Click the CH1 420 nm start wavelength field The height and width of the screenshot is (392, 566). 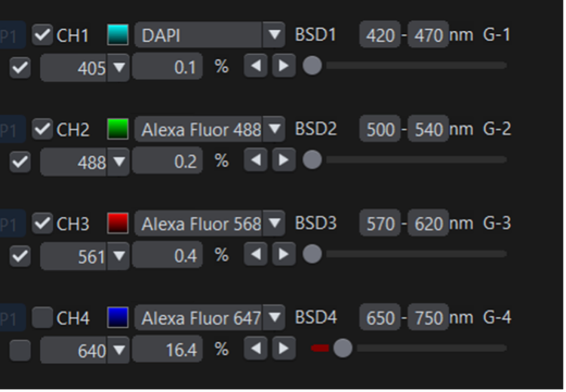click(380, 35)
